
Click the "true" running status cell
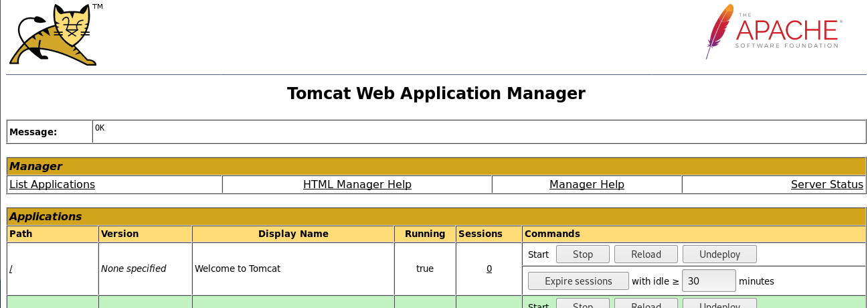[x=425, y=268]
